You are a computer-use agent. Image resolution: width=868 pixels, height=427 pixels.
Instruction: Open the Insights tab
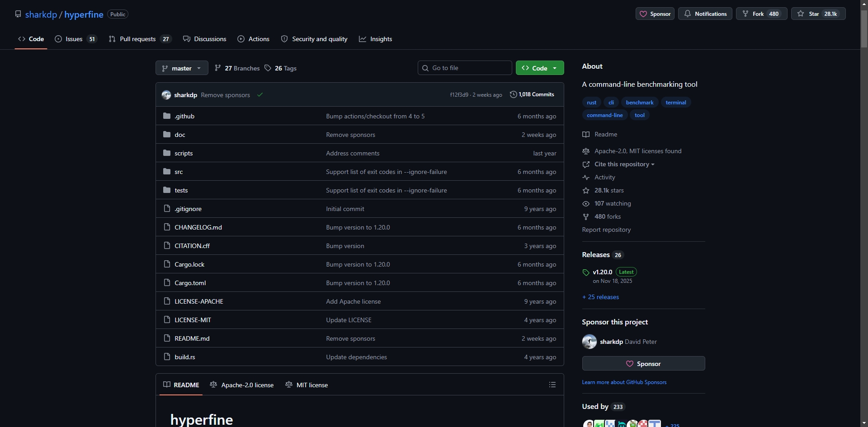point(376,39)
